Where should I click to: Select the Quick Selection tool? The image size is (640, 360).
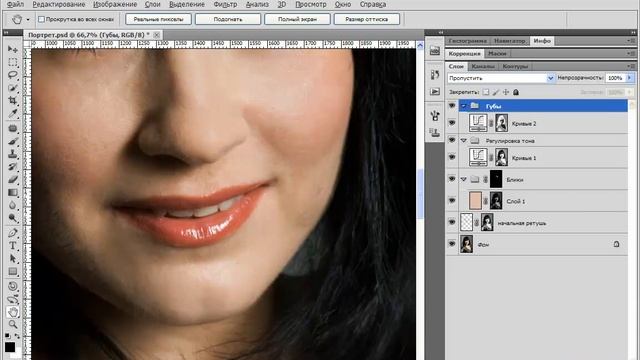click(13, 88)
